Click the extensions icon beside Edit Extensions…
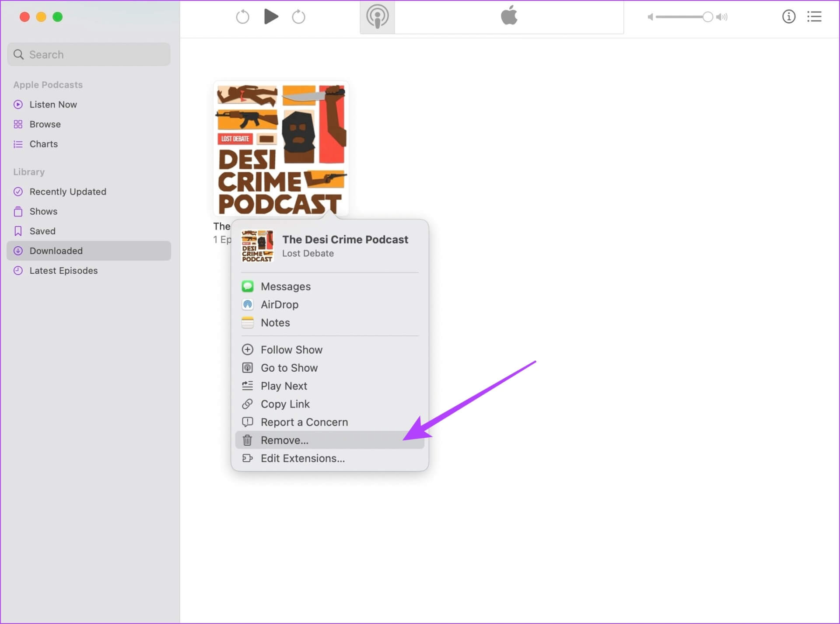Viewport: 840px width, 624px height. tap(248, 458)
